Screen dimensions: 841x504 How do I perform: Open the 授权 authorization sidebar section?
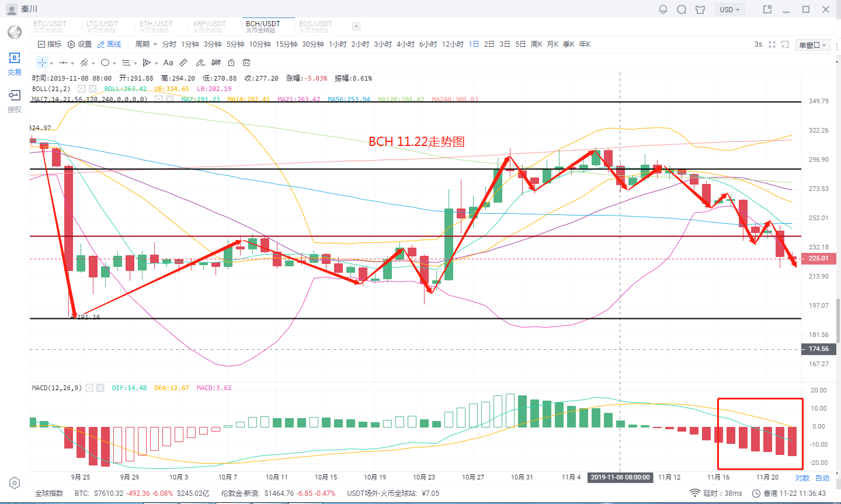[15, 101]
